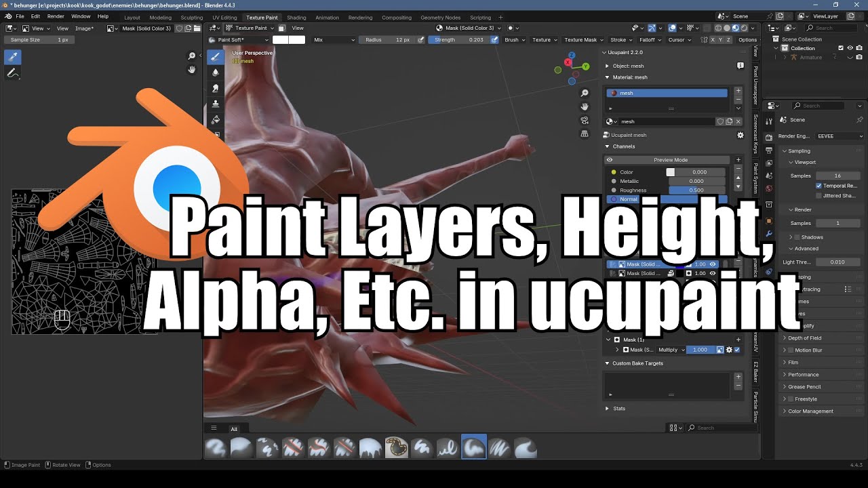Toggle Collection exclude checkbox in outliner
The height and width of the screenshot is (488, 868).
point(841,48)
